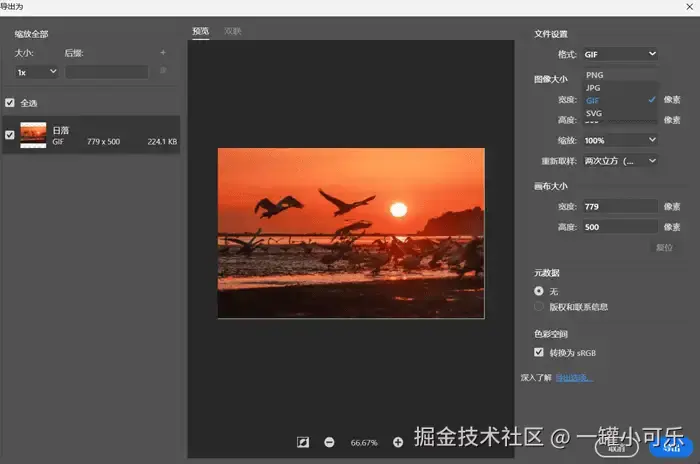Open the 导出选项 learn-more link
Image resolution: width=700 pixels, height=464 pixels.
click(x=574, y=378)
